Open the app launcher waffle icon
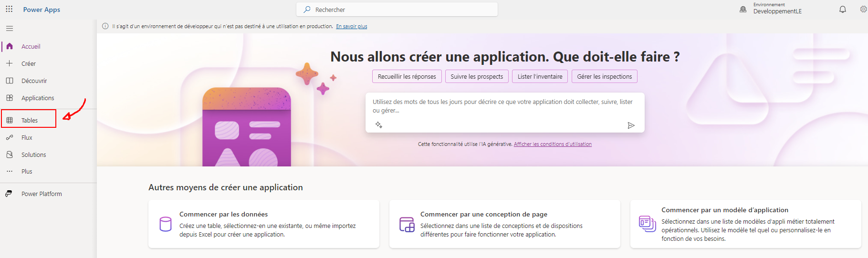This screenshot has height=258, width=868. tap(9, 9)
